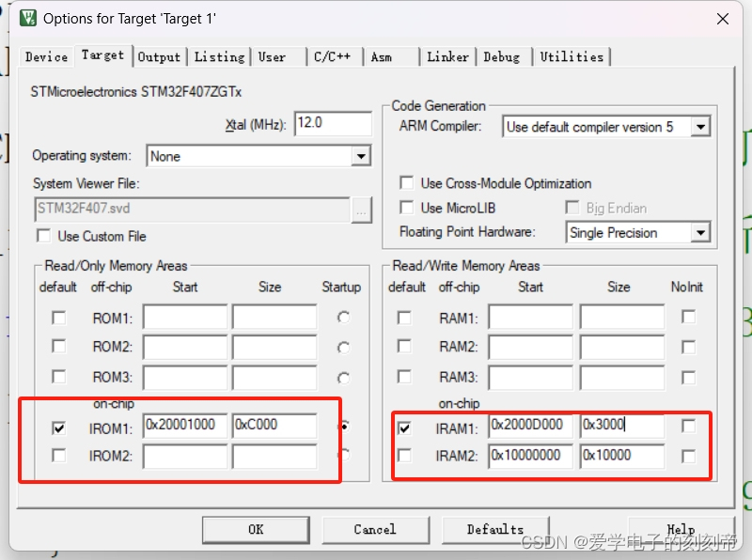Click the ROM2 Start address field
This screenshot has width=752, height=560.
pyautogui.click(x=185, y=347)
